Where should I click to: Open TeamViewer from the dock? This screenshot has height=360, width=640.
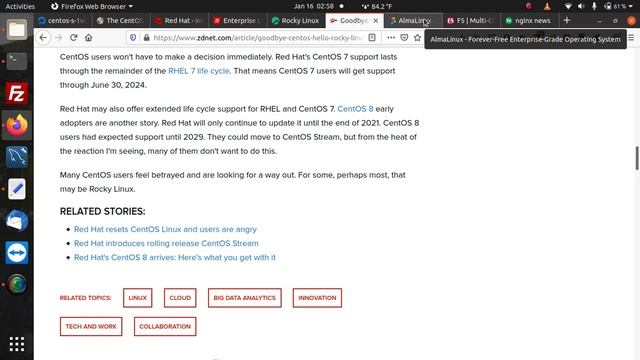point(17,252)
